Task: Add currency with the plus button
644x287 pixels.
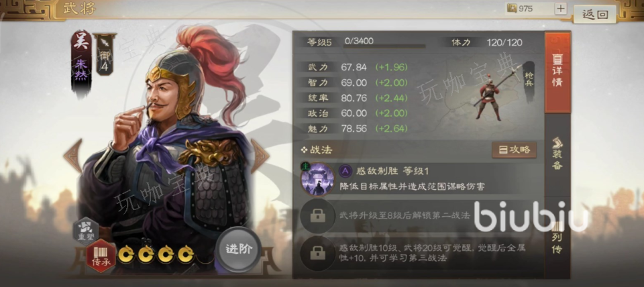Action: [x=561, y=9]
